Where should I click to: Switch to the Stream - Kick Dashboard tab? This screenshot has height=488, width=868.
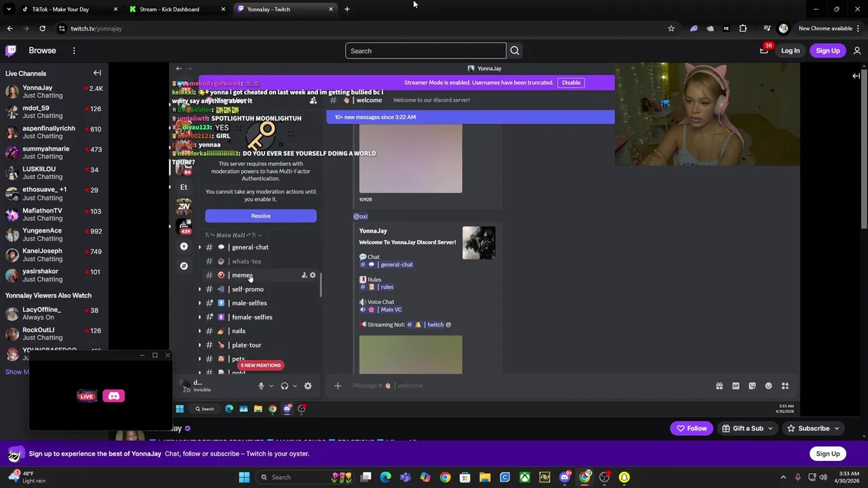click(176, 9)
